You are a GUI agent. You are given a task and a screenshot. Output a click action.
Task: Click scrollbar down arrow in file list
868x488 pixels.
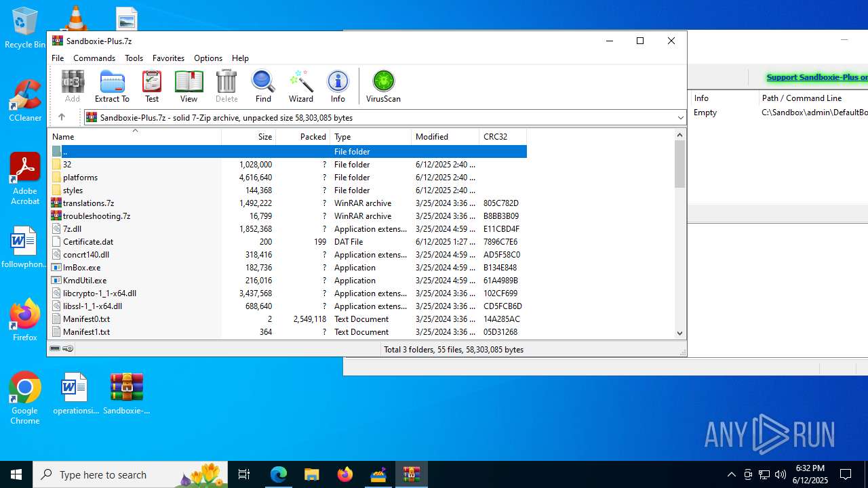[x=680, y=333]
